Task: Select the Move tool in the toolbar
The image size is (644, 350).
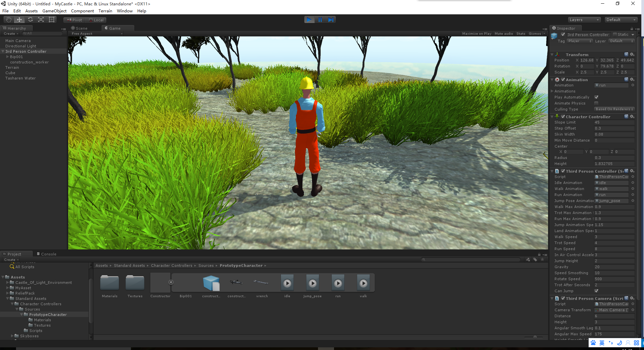Action: tap(19, 20)
